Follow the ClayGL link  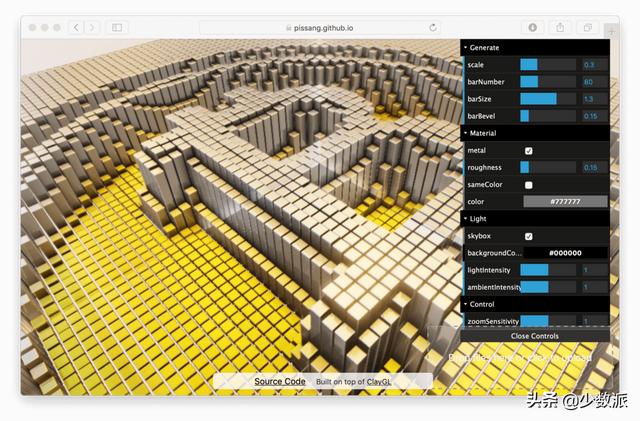(378, 382)
